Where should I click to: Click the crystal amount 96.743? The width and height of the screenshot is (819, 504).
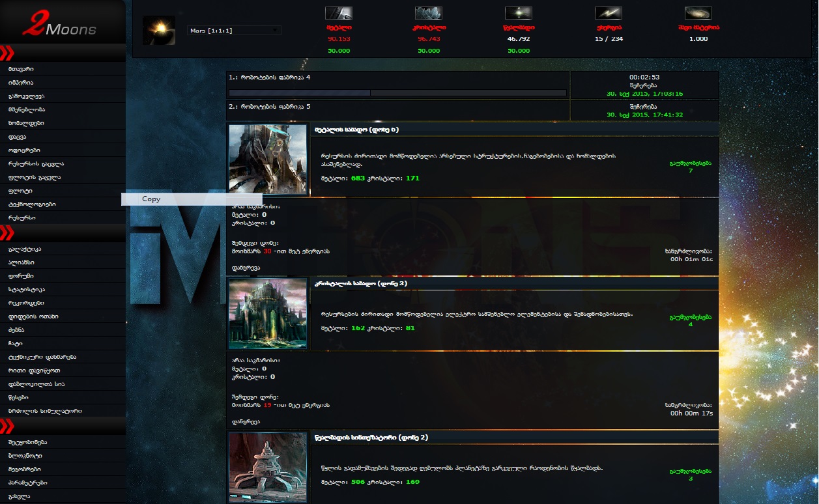click(x=429, y=39)
